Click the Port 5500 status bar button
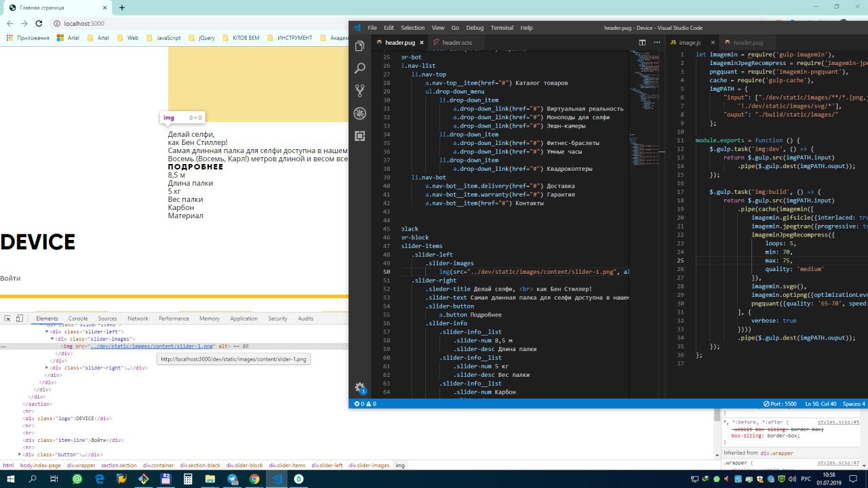 click(780, 404)
